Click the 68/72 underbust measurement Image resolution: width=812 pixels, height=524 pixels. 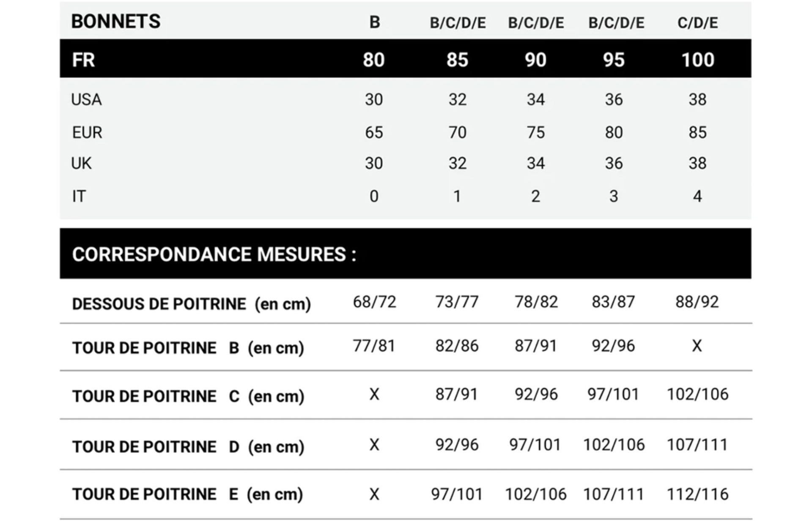[374, 302]
